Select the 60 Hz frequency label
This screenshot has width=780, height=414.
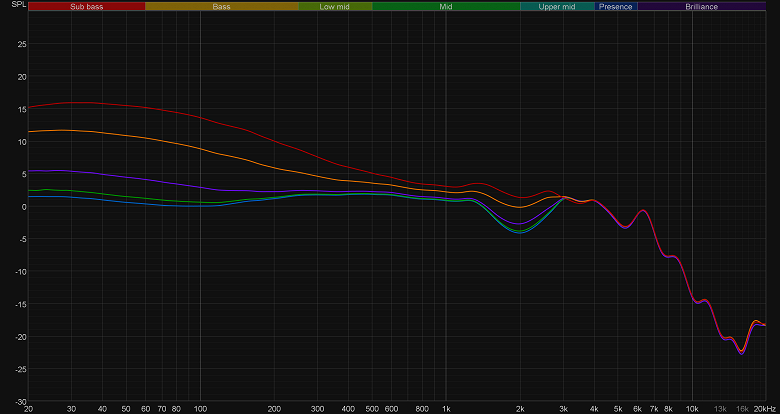146,409
